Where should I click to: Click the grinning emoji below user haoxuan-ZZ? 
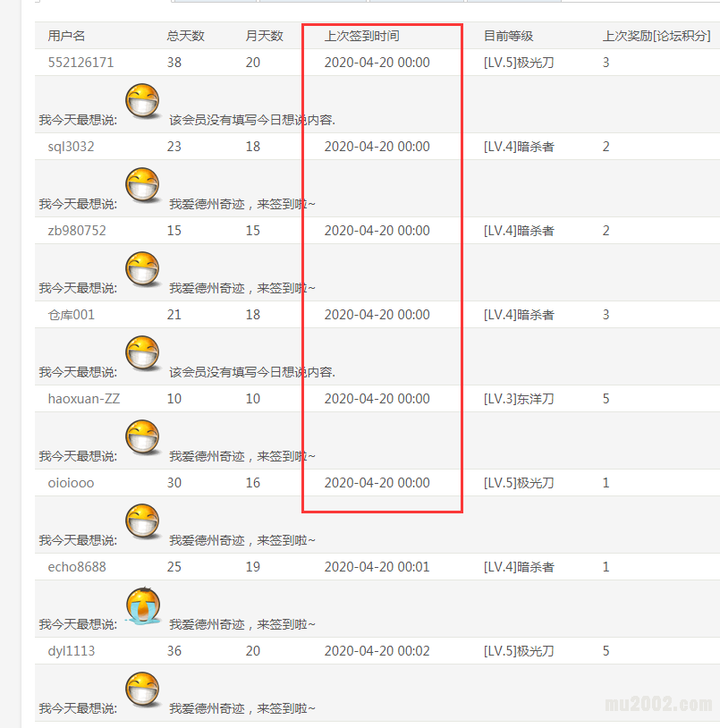click(143, 438)
